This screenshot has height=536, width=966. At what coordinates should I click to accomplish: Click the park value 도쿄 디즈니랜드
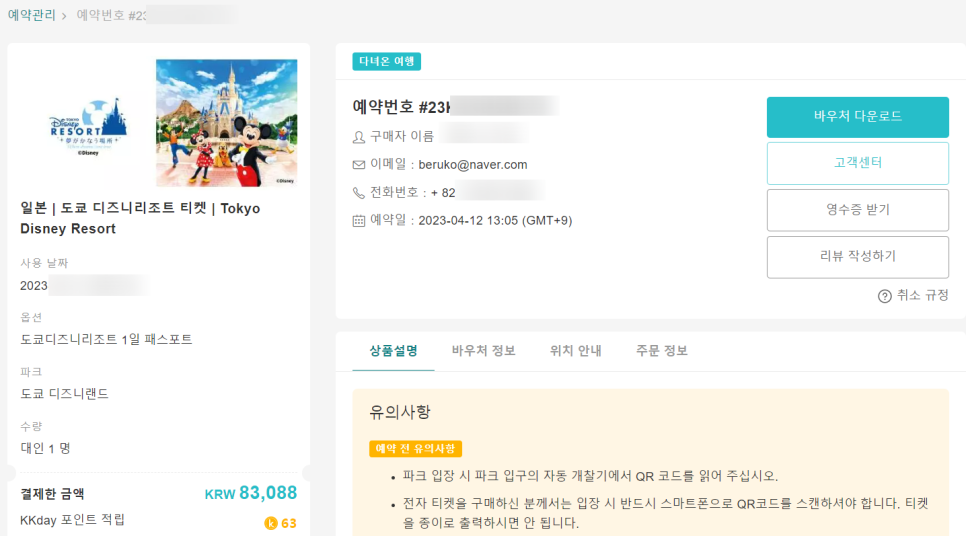64,394
